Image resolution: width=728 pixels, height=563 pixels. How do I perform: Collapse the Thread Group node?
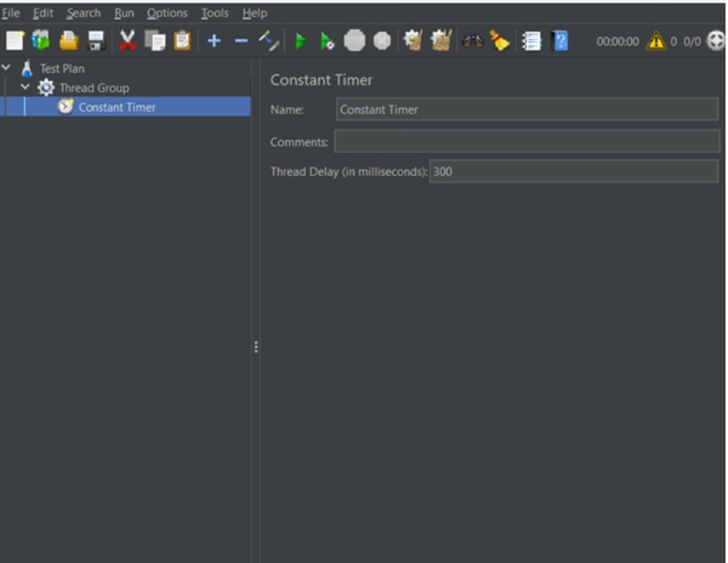[25, 87]
